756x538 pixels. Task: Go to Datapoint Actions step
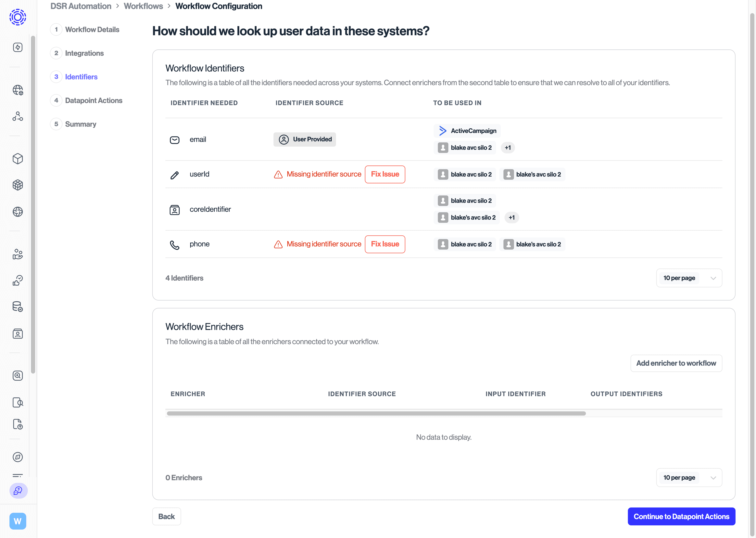(x=93, y=100)
